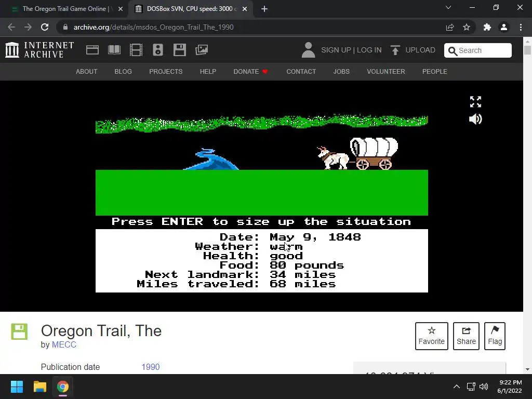Enter fullscreen mode for the emulator
Viewport: 532px width, 399px height.
pyautogui.click(x=475, y=101)
